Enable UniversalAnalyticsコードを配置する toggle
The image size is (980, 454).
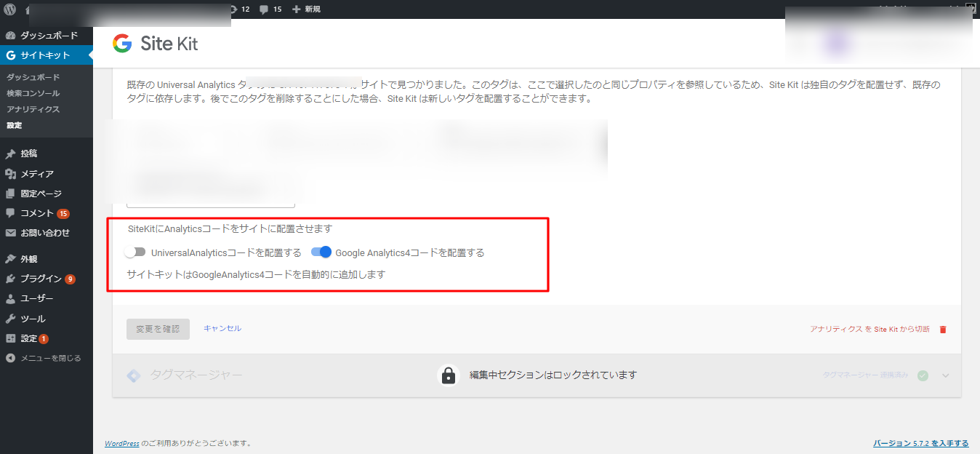tap(135, 252)
